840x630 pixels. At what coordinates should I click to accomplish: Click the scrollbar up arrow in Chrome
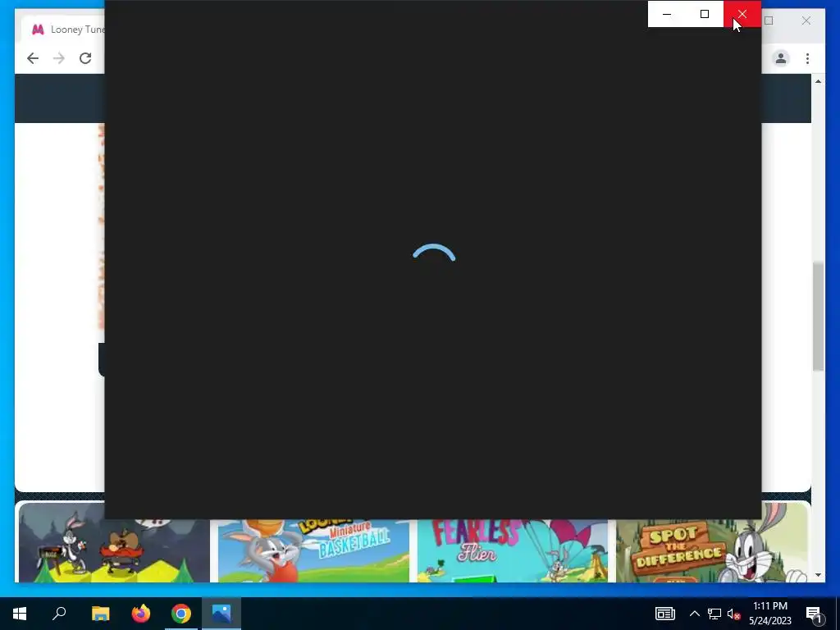pyautogui.click(x=818, y=81)
